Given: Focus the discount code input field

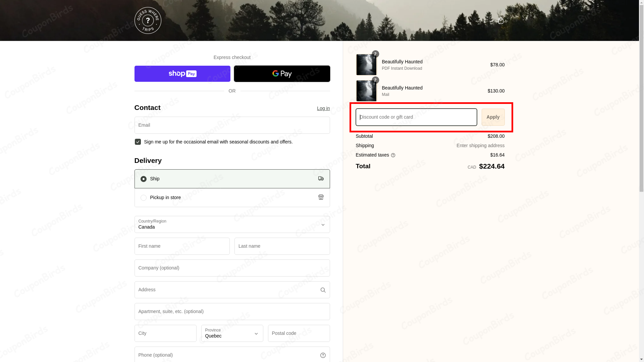Looking at the screenshot, I should [x=416, y=117].
